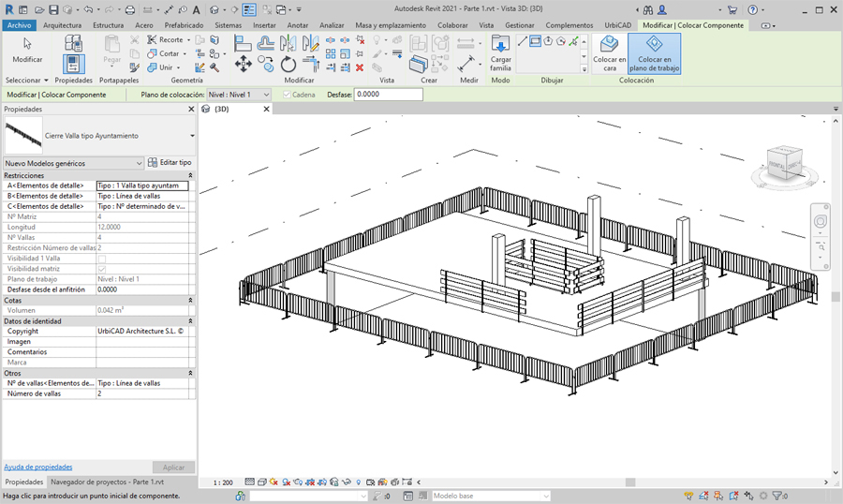
Task: Open the Arquitectura ribbon tab
Action: (62, 25)
